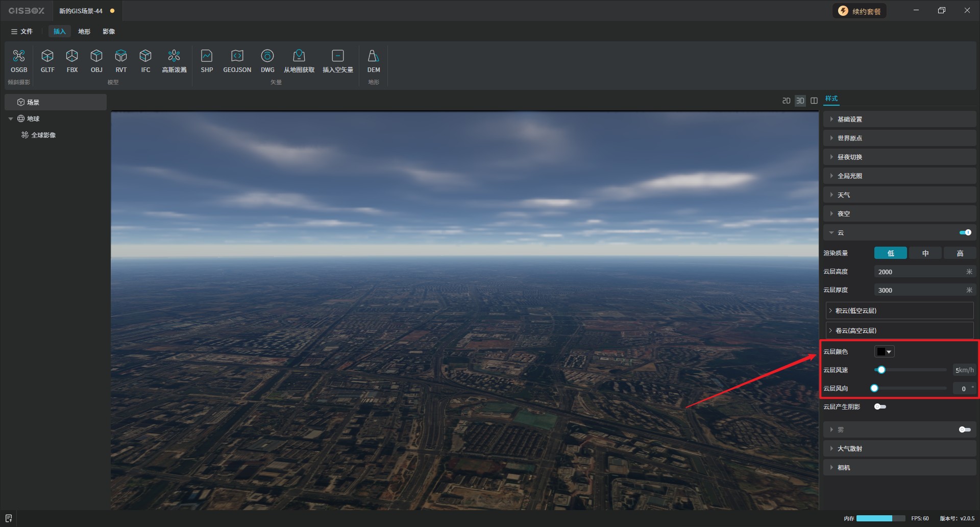Click the 云层高度 input field

click(919, 272)
